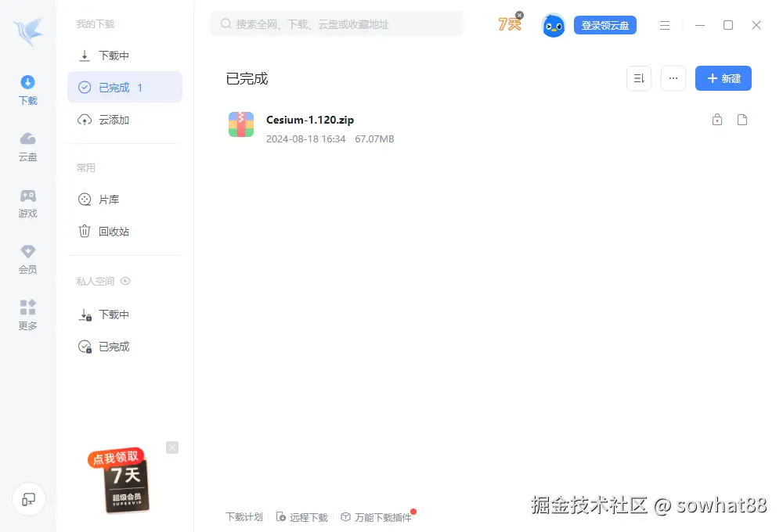Open 万能下载插件 plugin link
The image size is (783, 532).
coord(377,517)
